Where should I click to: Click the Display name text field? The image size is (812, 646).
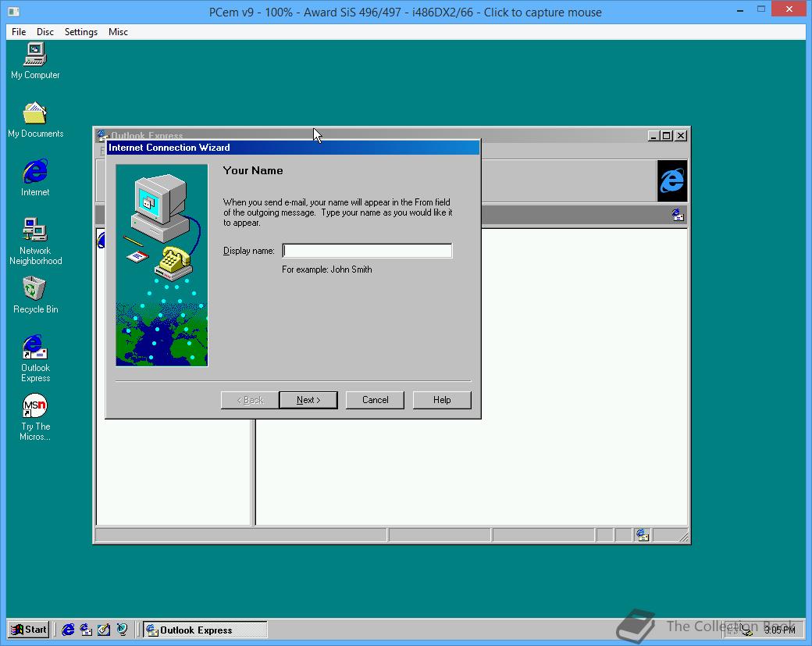pyautogui.click(x=367, y=251)
